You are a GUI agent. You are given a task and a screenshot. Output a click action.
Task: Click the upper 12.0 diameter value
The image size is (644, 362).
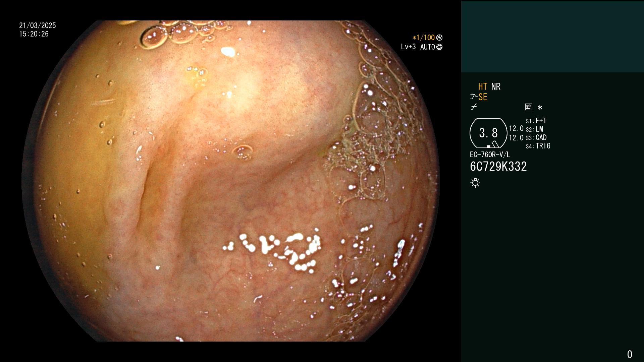(516, 128)
